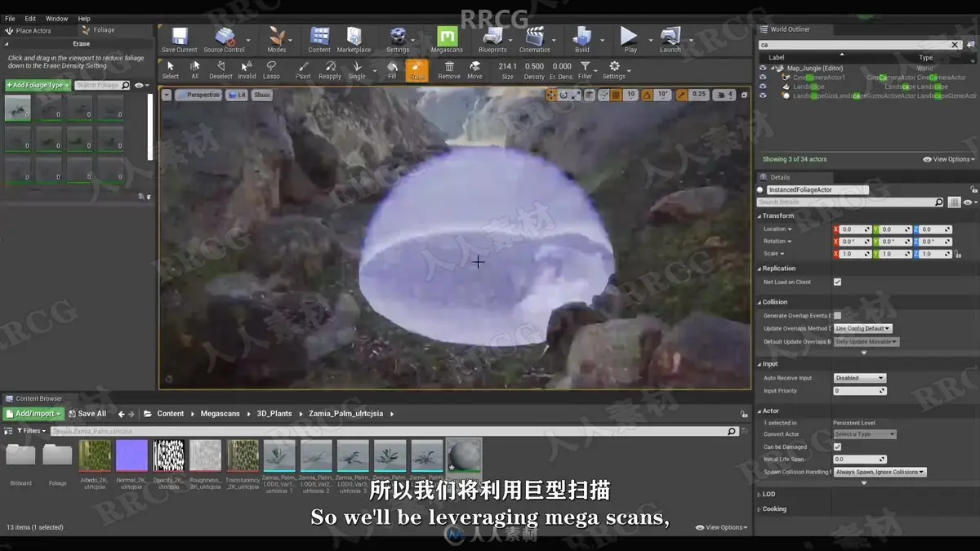
Task: Open the Content toolbar icon
Action: click(319, 38)
